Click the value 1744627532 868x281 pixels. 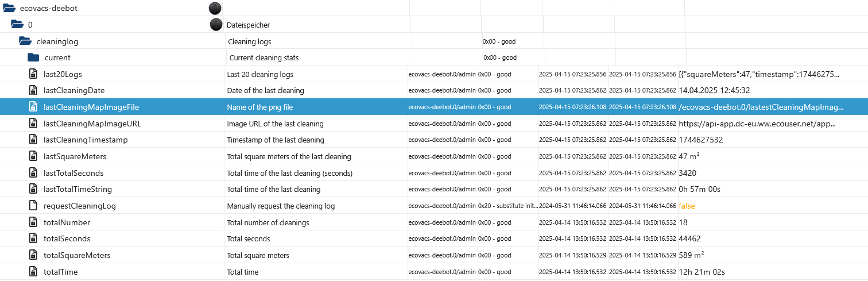pyautogui.click(x=700, y=140)
